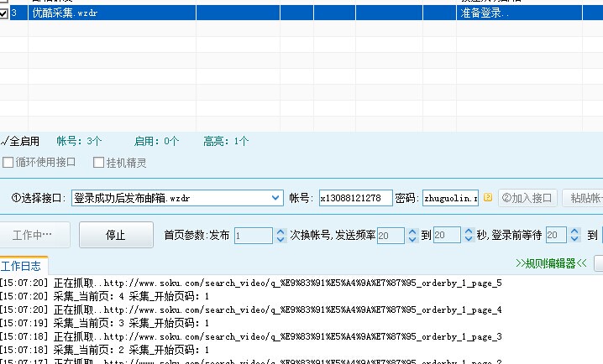Click the log line ending page_3
This screenshot has width=603, height=364.
point(251,336)
